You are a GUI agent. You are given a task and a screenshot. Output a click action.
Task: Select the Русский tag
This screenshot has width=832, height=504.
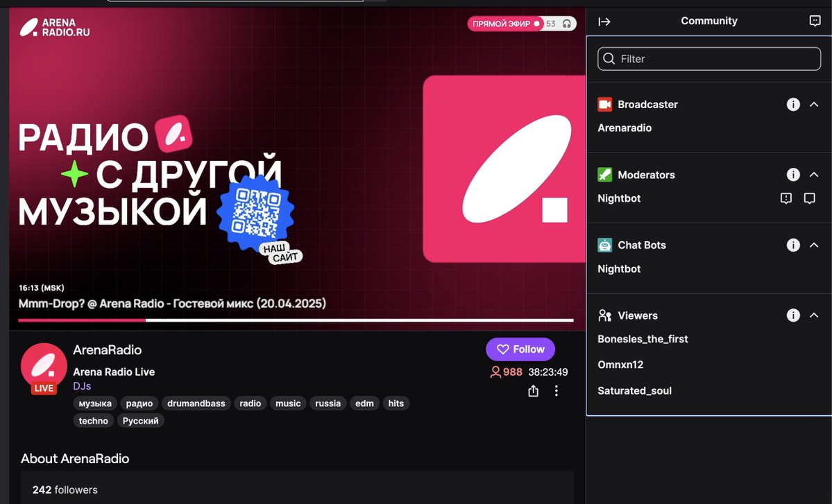click(141, 421)
